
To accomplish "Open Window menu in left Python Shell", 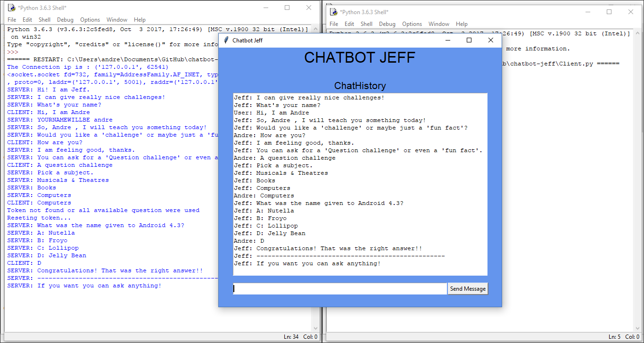I will click(117, 20).
